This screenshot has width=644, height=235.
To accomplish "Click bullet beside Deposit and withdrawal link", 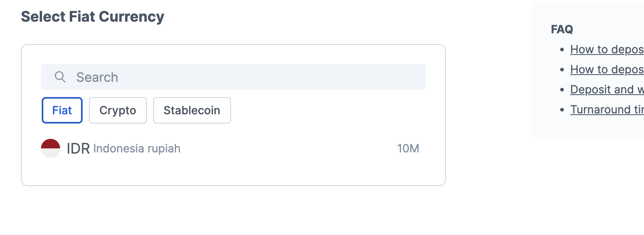I will [x=562, y=90].
